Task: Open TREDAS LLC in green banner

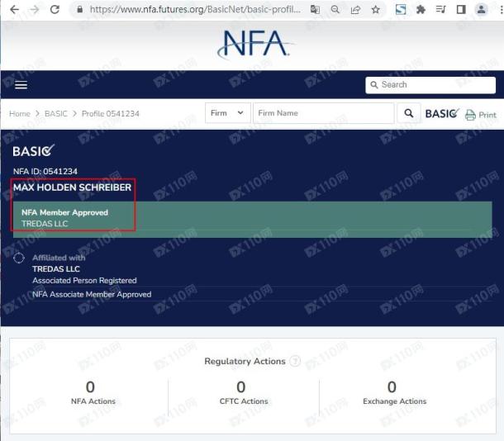Action: pos(45,224)
